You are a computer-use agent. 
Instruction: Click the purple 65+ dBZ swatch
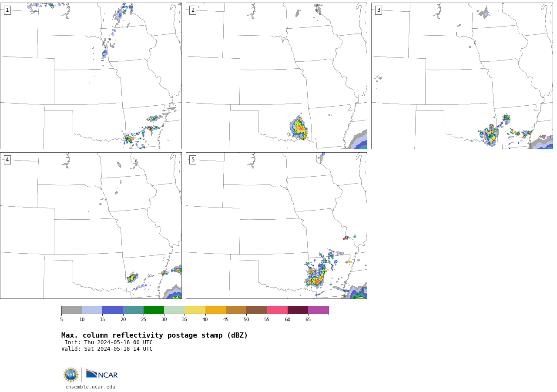(319, 310)
